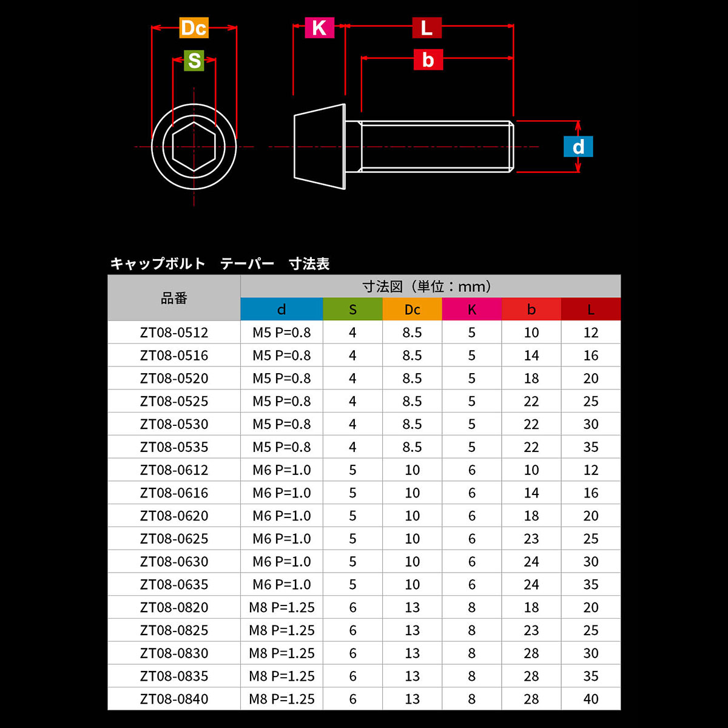Click the tapered bolt head in the side view
This screenshot has height=728, width=728.
[320, 147]
